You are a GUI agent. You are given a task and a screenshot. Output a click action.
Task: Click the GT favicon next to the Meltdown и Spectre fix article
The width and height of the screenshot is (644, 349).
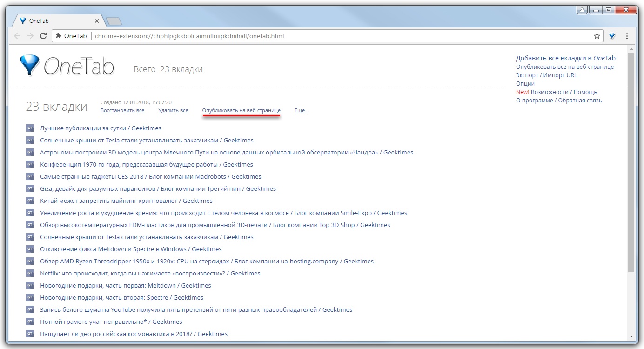[30, 249]
